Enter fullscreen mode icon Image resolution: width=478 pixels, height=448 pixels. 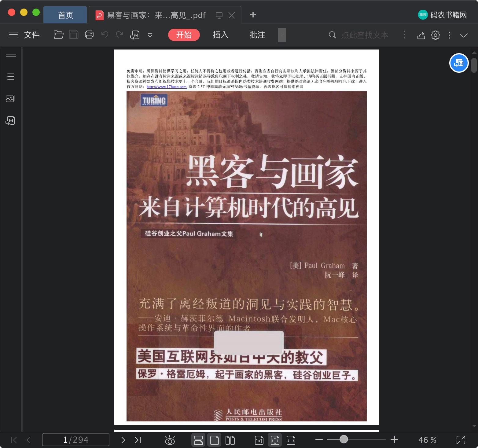461,440
